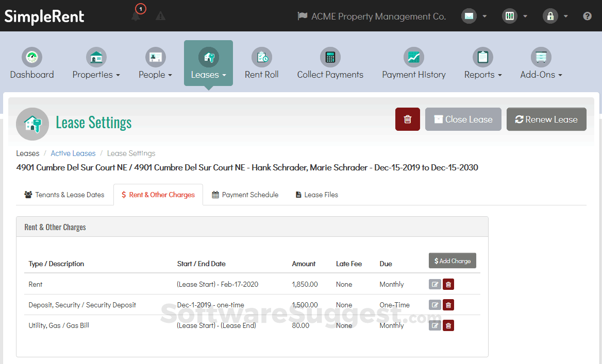Expand the Properties dropdown menu
This screenshot has height=364, width=602.
(96, 74)
